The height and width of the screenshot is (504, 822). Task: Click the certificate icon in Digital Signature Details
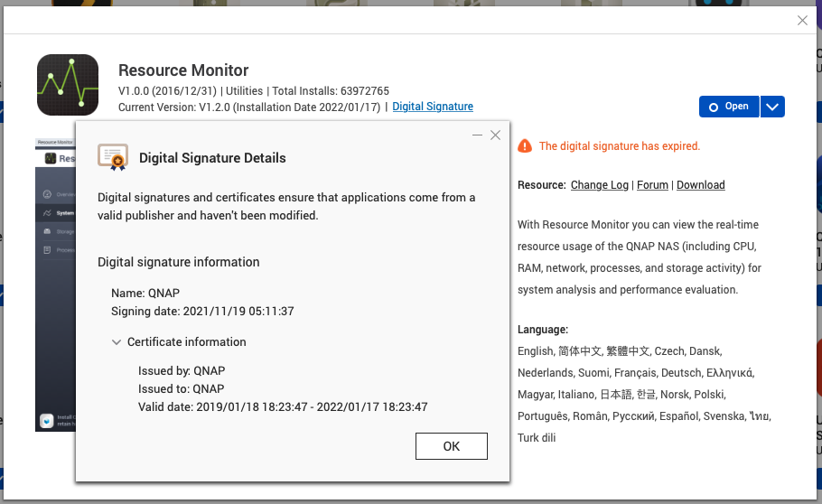pyautogui.click(x=113, y=158)
